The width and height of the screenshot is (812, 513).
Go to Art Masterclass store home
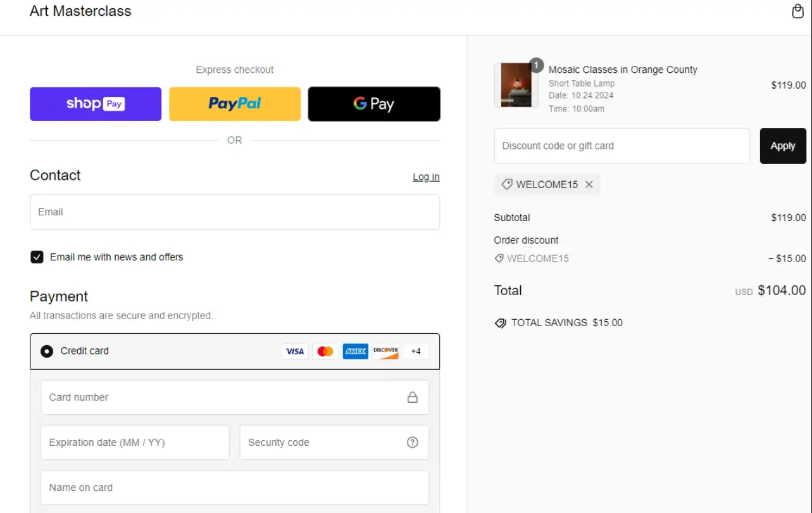[80, 11]
